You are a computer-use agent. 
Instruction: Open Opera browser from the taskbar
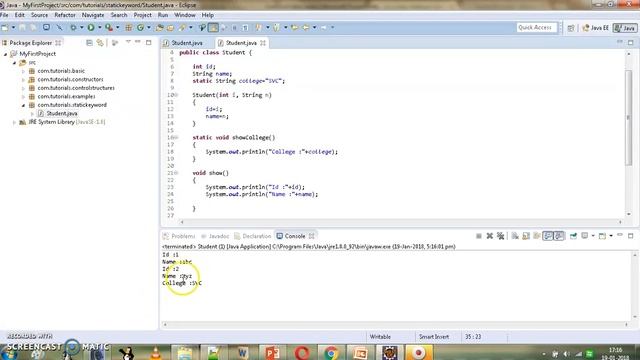point(302,352)
